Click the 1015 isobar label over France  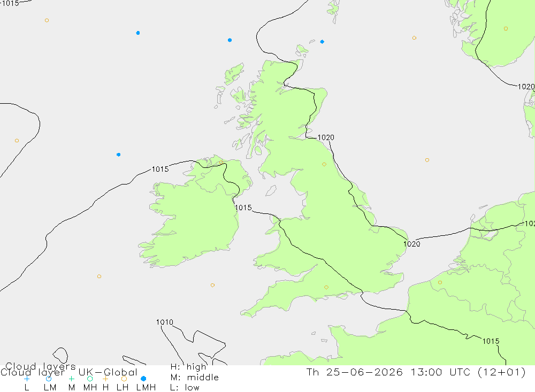click(x=491, y=341)
